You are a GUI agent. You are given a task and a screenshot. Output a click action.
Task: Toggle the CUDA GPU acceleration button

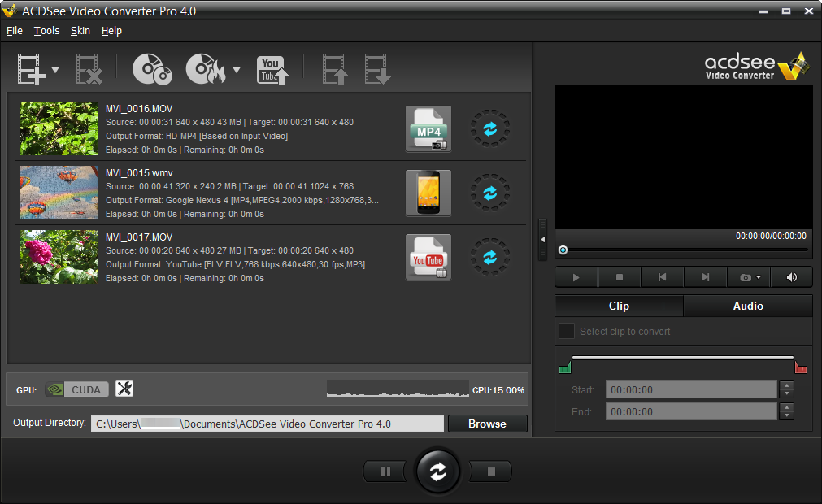[77, 389]
